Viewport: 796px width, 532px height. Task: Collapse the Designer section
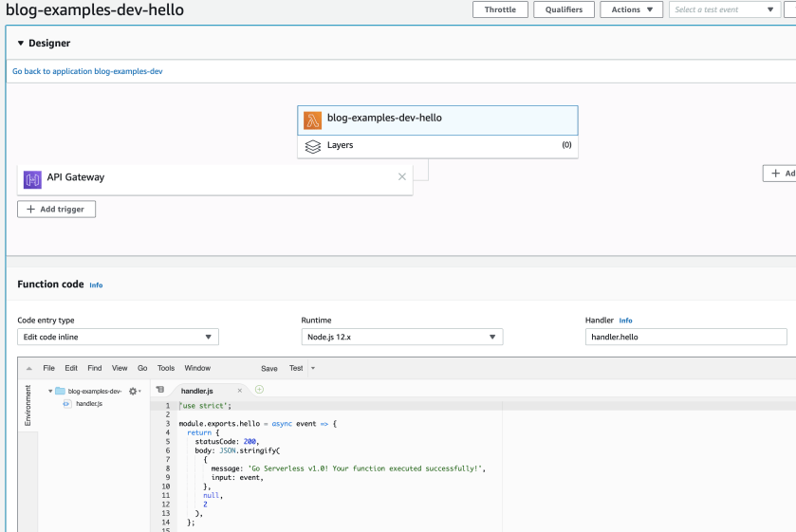pyautogui.click(x=21, y=44)
